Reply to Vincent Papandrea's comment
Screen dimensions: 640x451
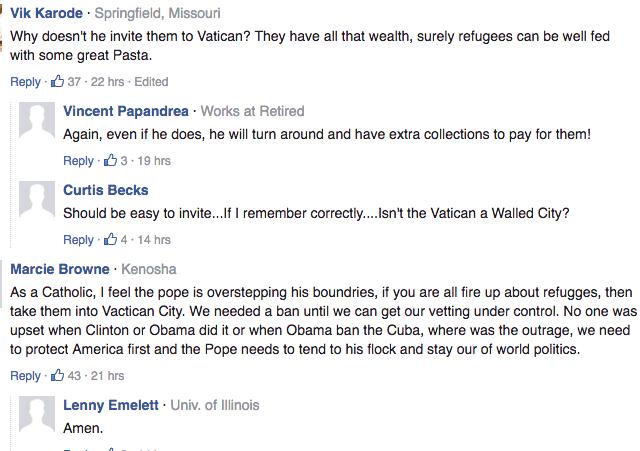point(78,160)
